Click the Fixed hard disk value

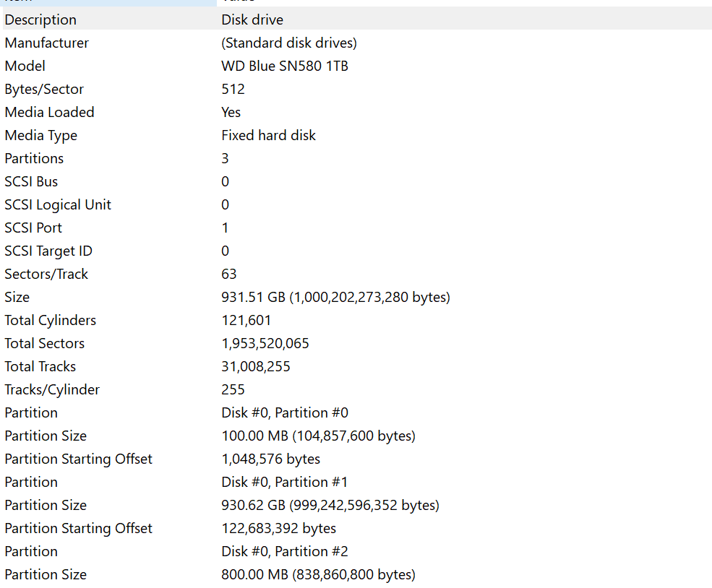pyautogui.click(x=268, y=135)
